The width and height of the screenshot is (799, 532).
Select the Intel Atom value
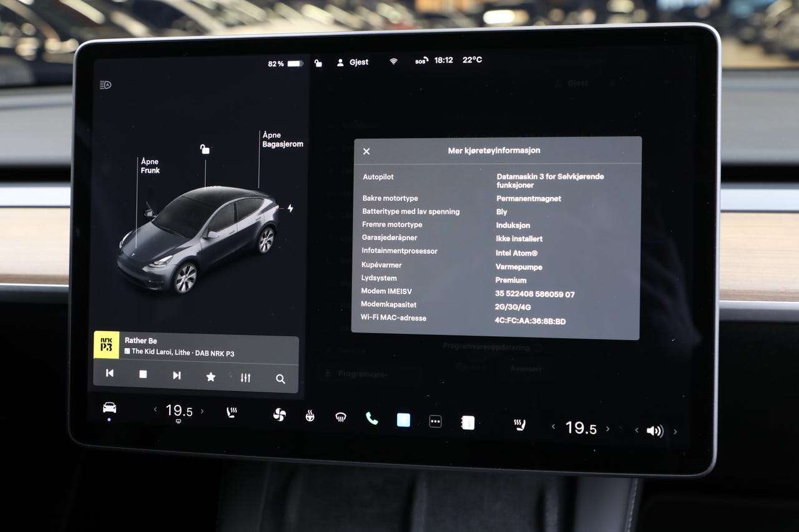[x=516, y=253]
